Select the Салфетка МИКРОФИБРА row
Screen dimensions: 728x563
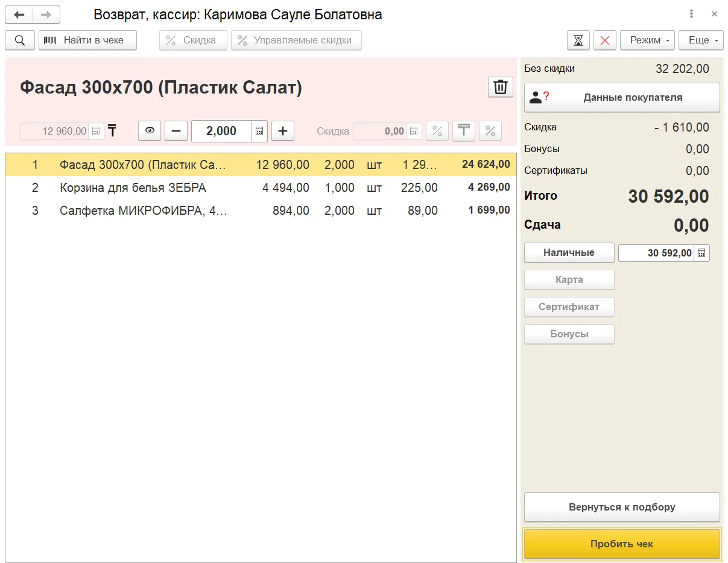pyautogui.click(x=261, y=211)
